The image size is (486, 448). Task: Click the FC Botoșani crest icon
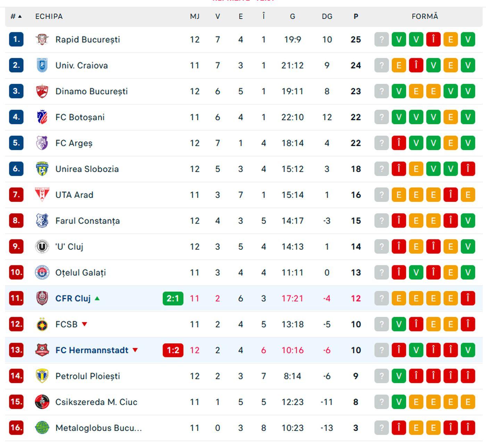(x=42, y=117)
